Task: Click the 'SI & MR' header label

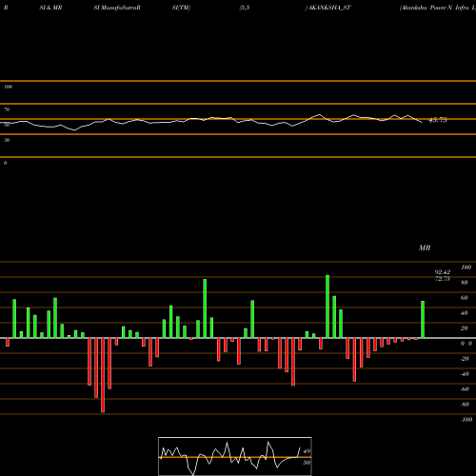Action: [x=50, y=8]
